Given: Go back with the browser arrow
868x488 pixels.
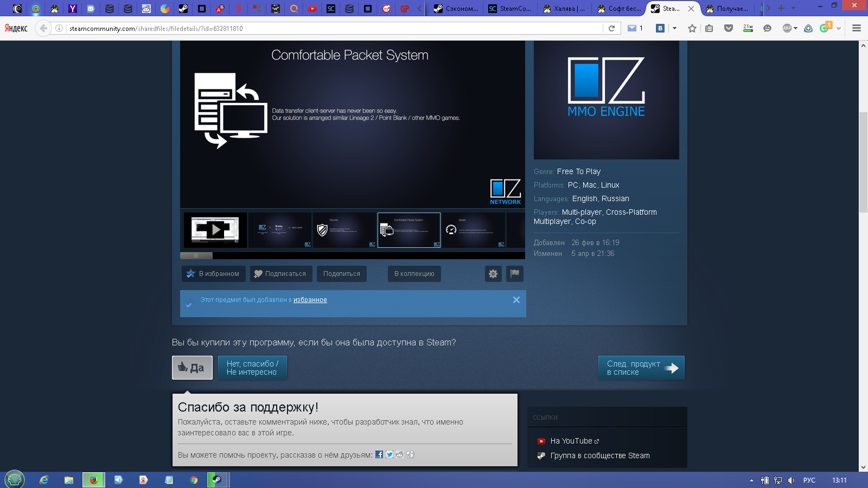Looking at the screenshot, I should [x=44, y=28].
